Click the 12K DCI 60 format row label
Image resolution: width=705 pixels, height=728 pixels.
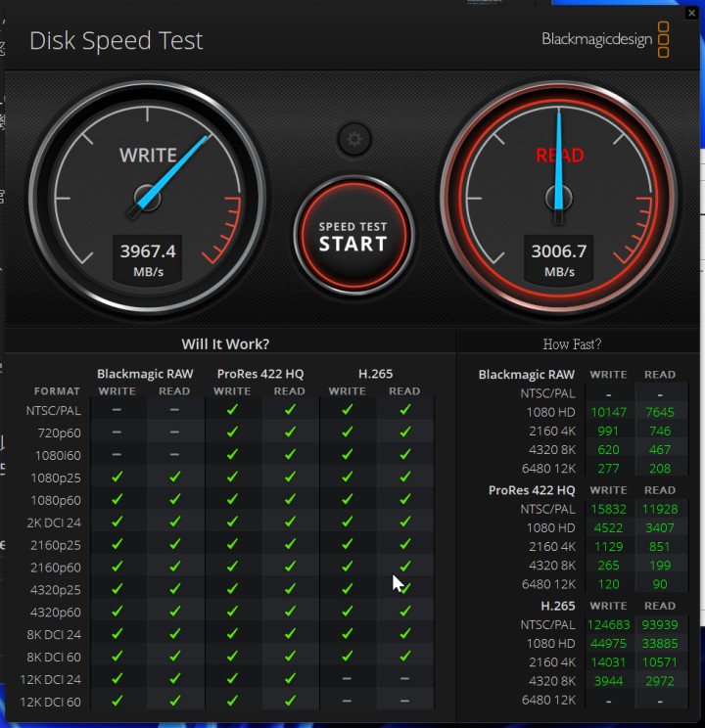[51, 702]
